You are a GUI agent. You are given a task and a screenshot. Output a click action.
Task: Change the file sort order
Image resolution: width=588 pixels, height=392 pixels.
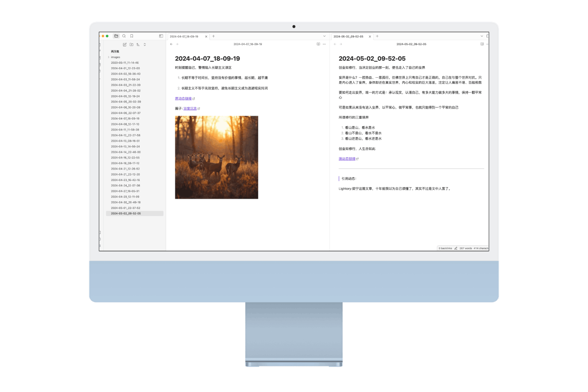click(138, 44)
